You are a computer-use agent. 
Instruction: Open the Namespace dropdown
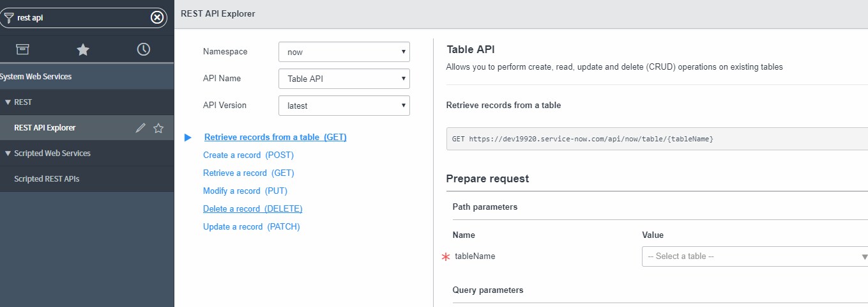pos(344,52)
